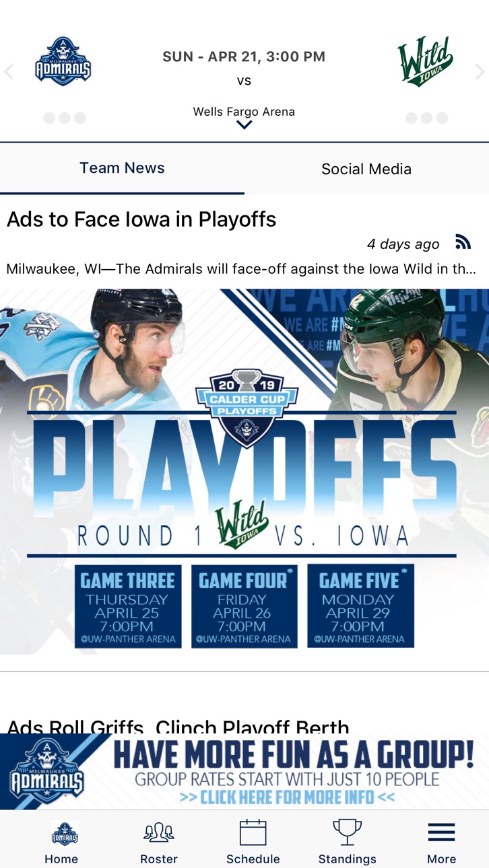Open the Home tab Admirals icon
The width and height of the screenshot is (489, 868).
coord(65,834)
